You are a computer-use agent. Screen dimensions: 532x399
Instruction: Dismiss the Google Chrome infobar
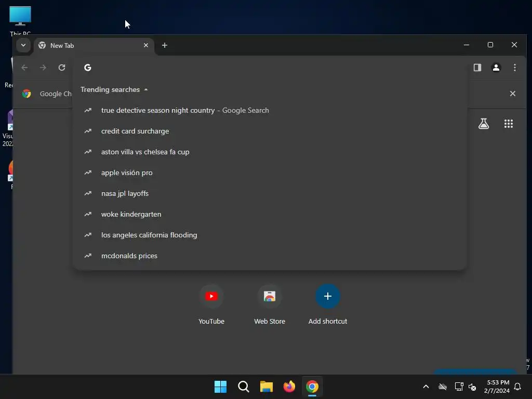[x=513, y=94]
